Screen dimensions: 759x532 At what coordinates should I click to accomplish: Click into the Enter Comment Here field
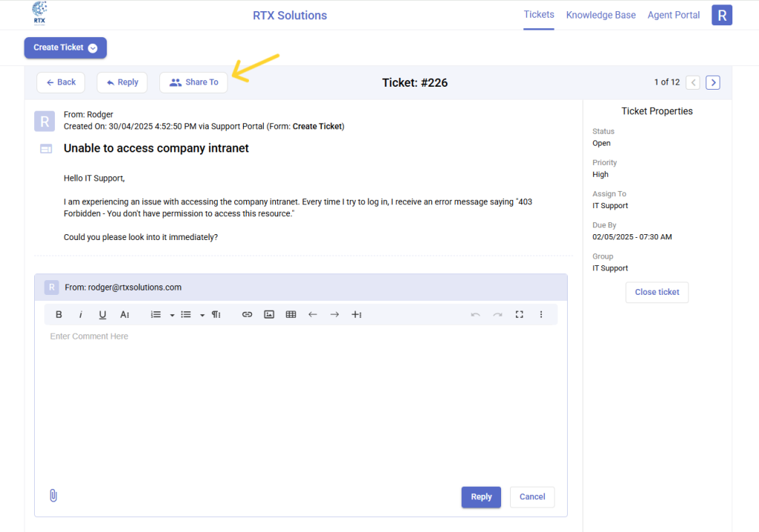click(300, 402)
